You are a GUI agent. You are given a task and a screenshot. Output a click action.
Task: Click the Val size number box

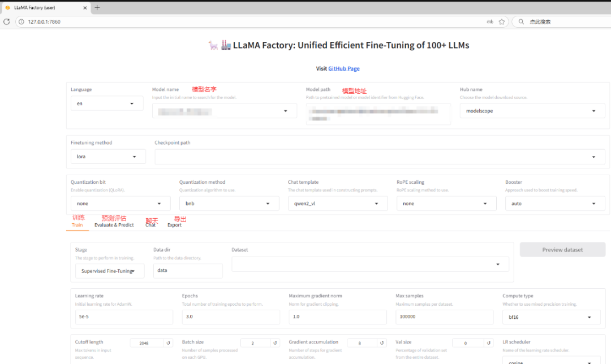(468, 343)
